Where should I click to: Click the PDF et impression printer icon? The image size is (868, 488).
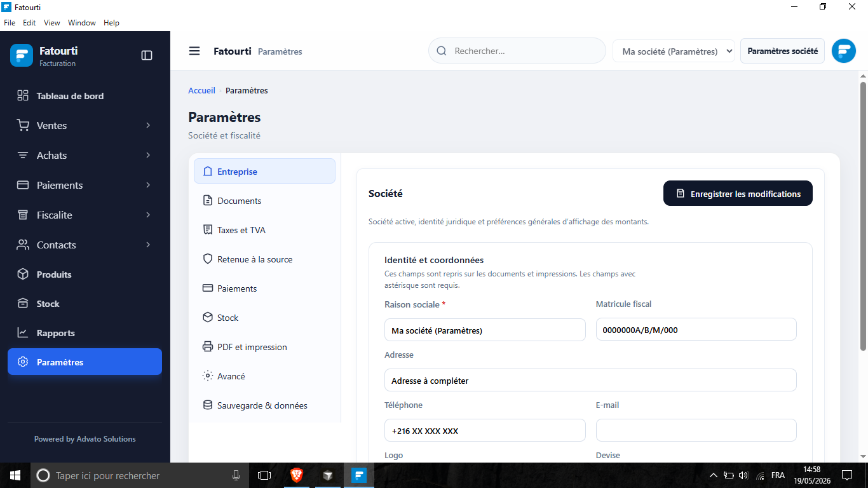point(207,347)
